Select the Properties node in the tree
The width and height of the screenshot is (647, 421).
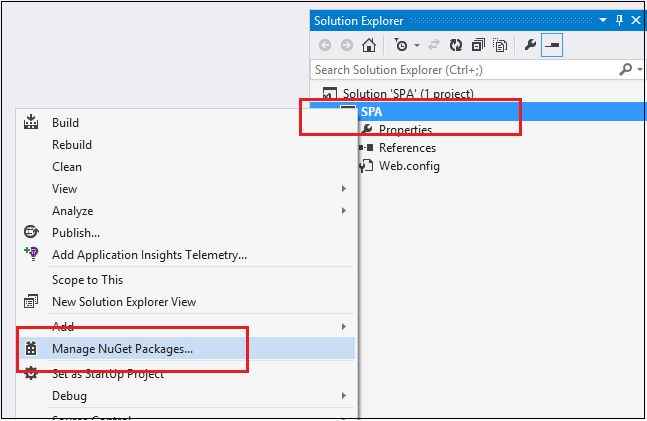pyautogui.click(x=405, y=130)
